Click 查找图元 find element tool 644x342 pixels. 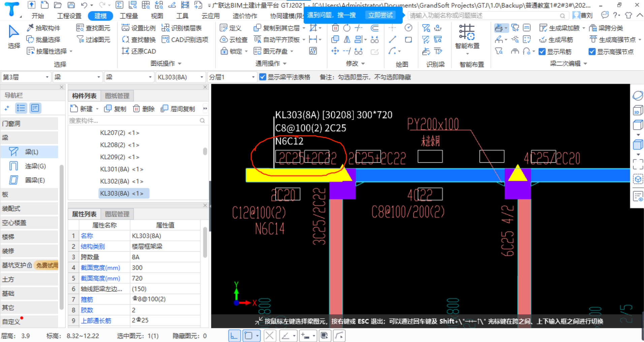coord(93,28)
